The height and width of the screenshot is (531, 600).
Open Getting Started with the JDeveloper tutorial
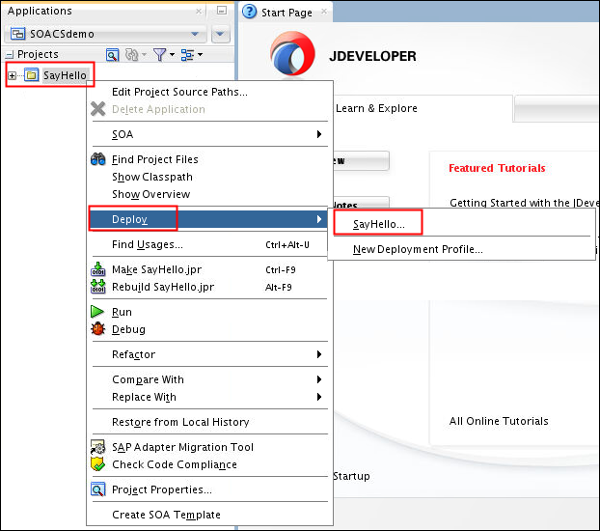click(x=523, y=202)
